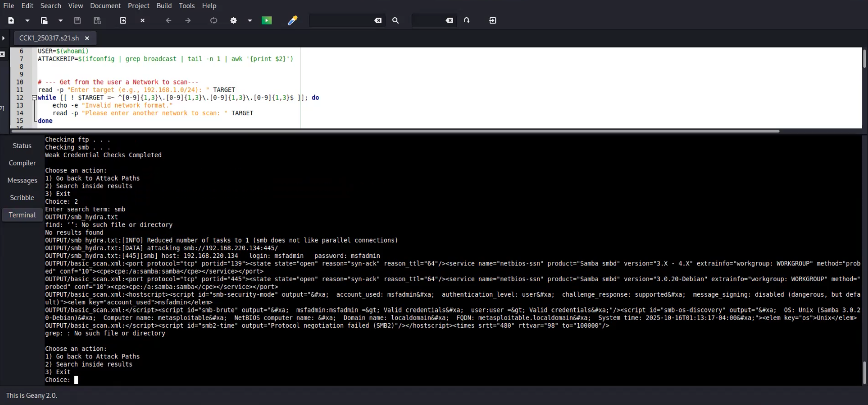
Task: Switch to the Scribble tab
Action: point(22,197)
